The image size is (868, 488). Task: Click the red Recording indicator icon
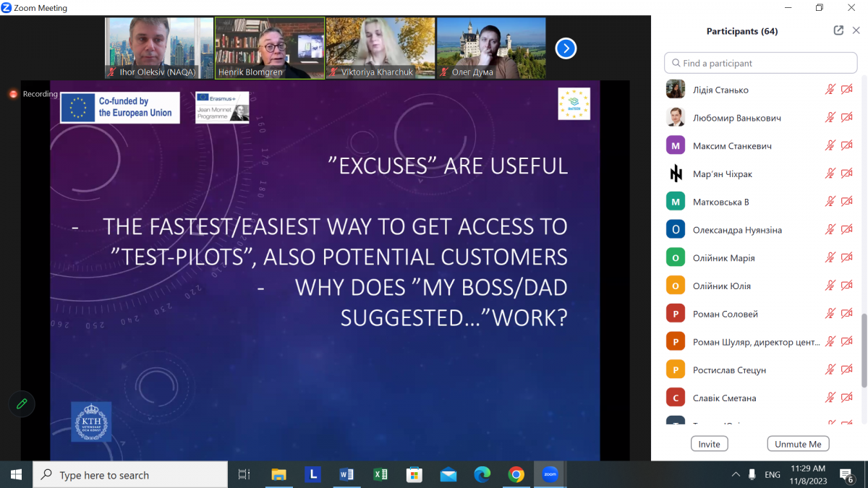click(13, 94)
